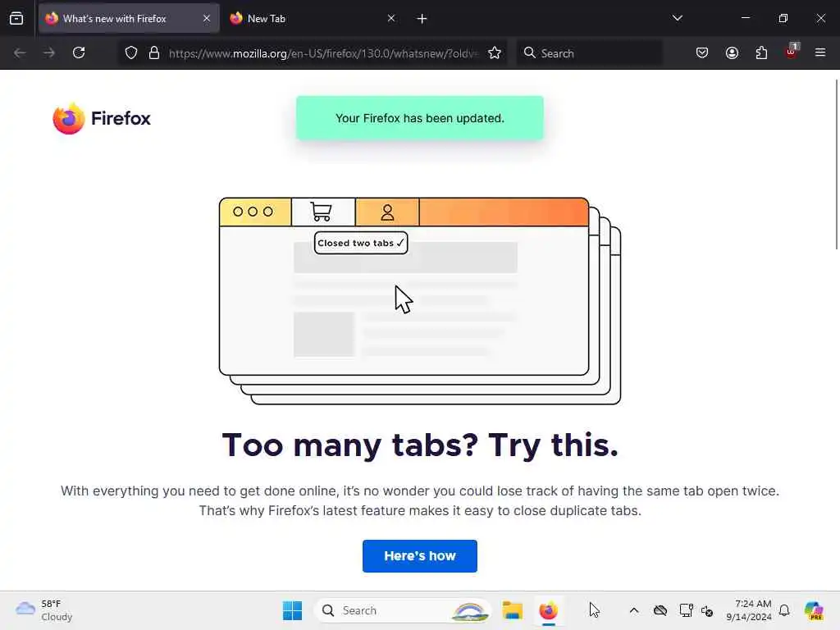Image resolution: width=840 pixels, height=630 pixels.
Task: Expand the list all tabs dropdown
Action: pos(677,18)
